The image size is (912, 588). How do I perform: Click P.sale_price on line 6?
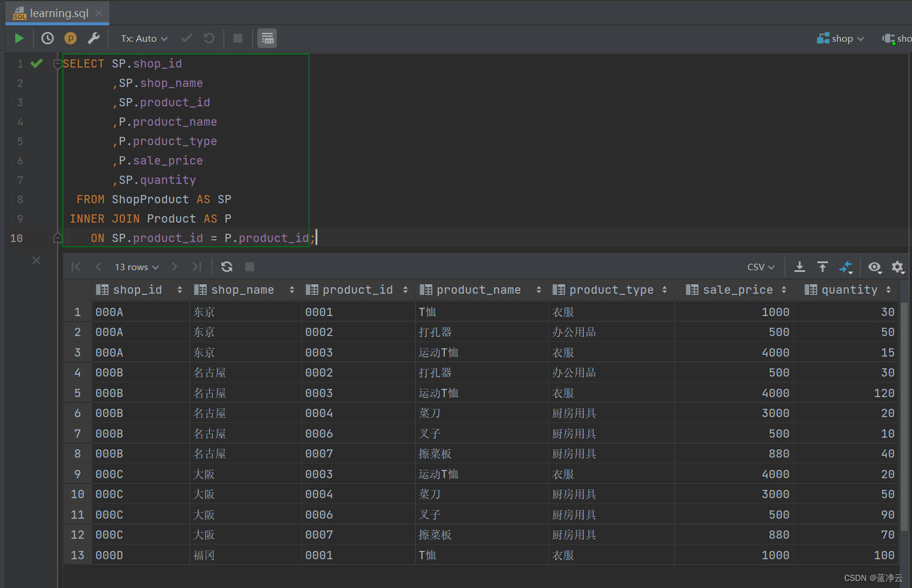click(x=161, y=160)
